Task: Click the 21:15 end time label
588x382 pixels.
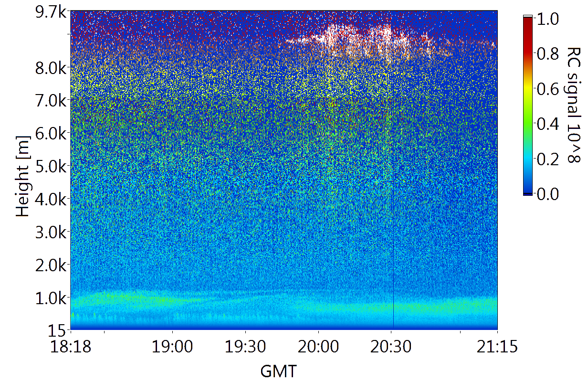Action: pos(497,346)
